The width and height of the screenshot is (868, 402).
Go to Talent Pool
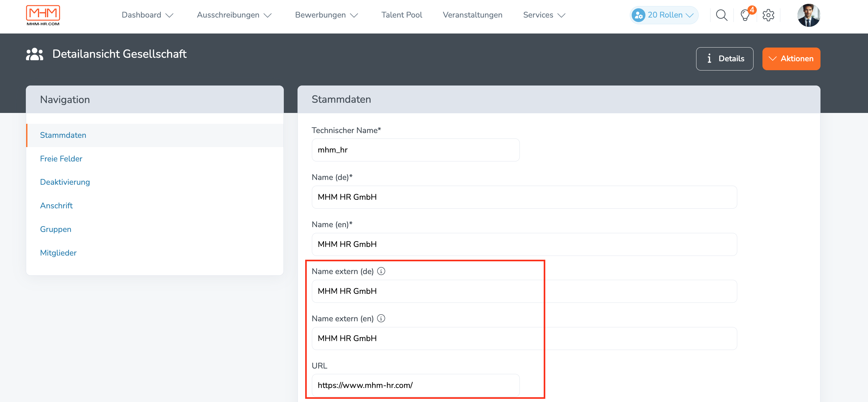[x=401, y=15]
